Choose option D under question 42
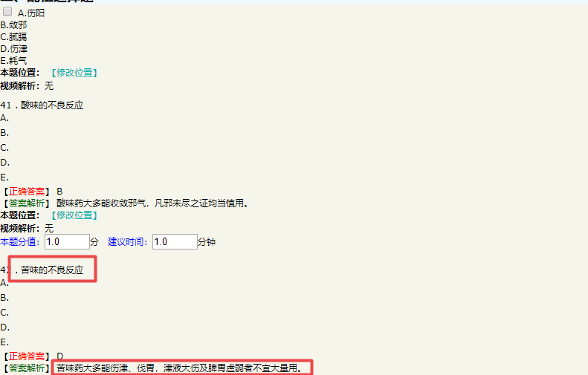The height and width of the screenshot is (375, 588). 4,327
